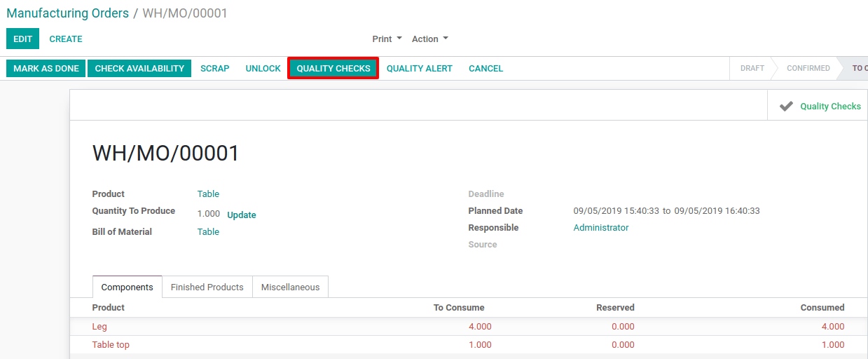Click Check Availability button

click(139, 69)
